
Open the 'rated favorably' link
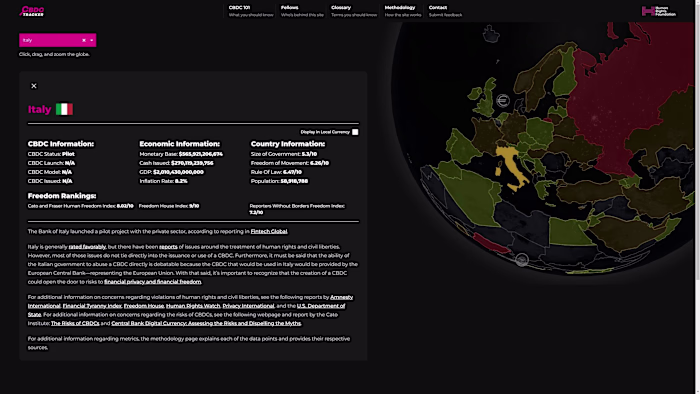pyautogui.click(x=87, y=247)
